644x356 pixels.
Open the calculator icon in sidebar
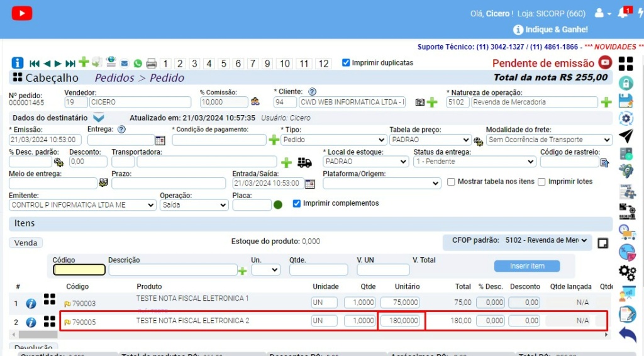click(x=626, y=154)
